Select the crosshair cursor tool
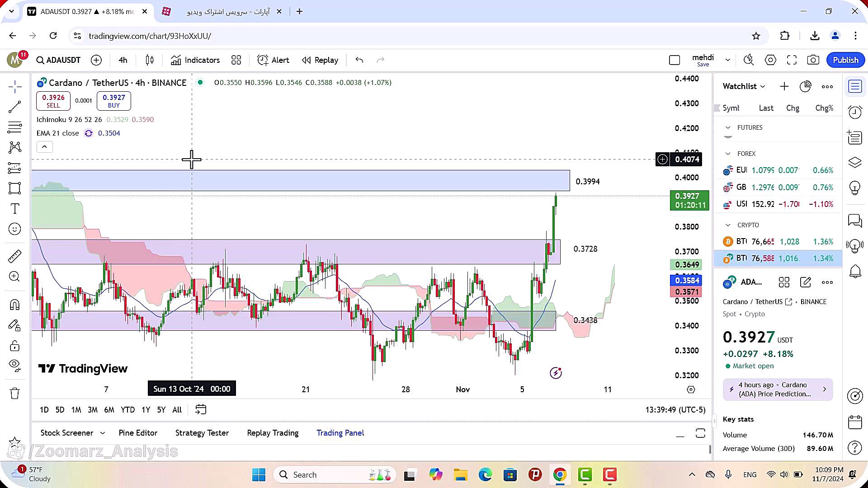This screenshot has width=868, height=488. (14, 86)
